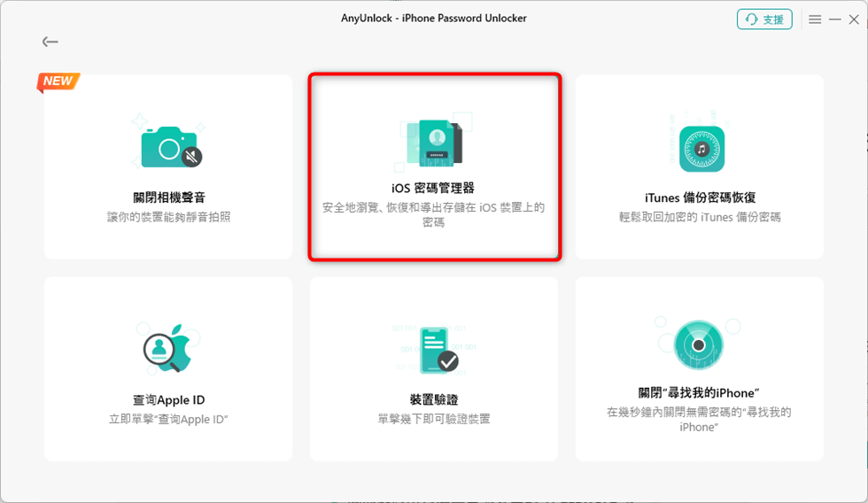The width and height of the screenshot is (868, 503).
Task: Click description 輕鬆取回加密的 iTunes 備份密碼
Action: [x=700, y=217]
